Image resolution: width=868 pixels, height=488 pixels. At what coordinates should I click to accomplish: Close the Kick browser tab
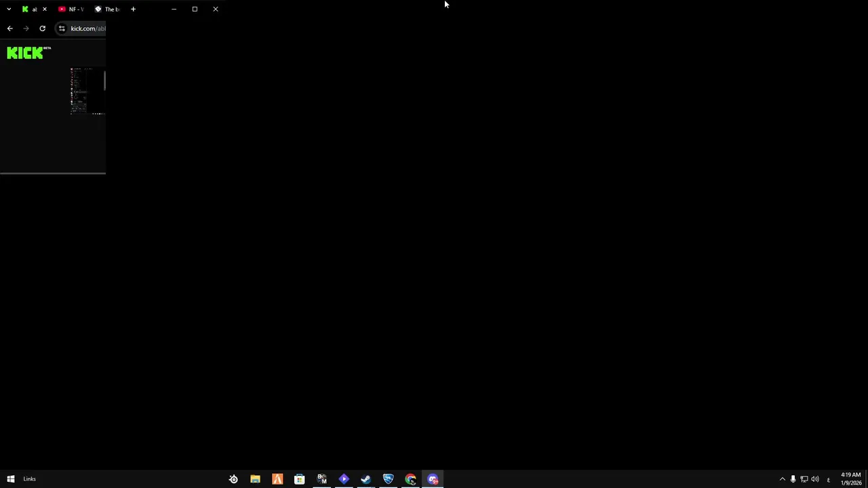coord(45,9)
